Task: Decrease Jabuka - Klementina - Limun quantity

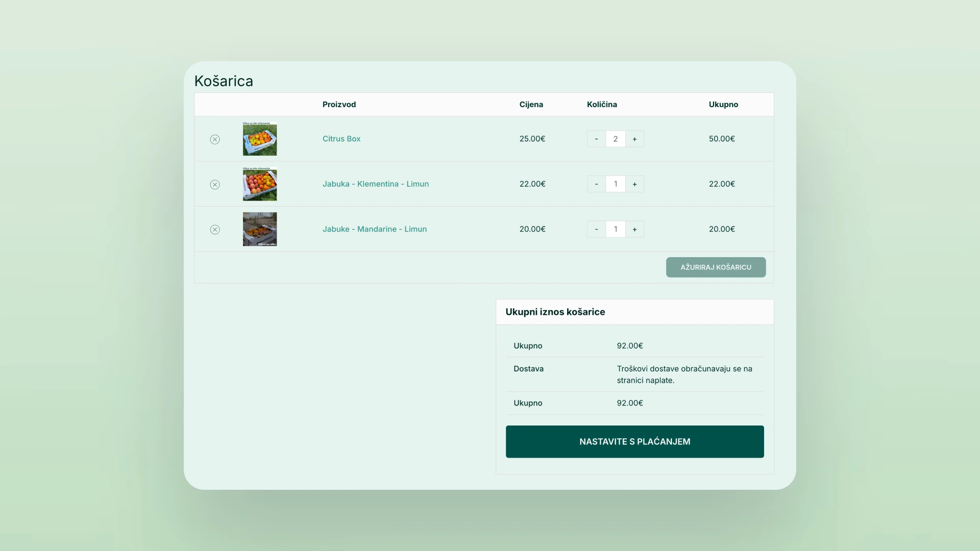Action: [x=596, y=184]
